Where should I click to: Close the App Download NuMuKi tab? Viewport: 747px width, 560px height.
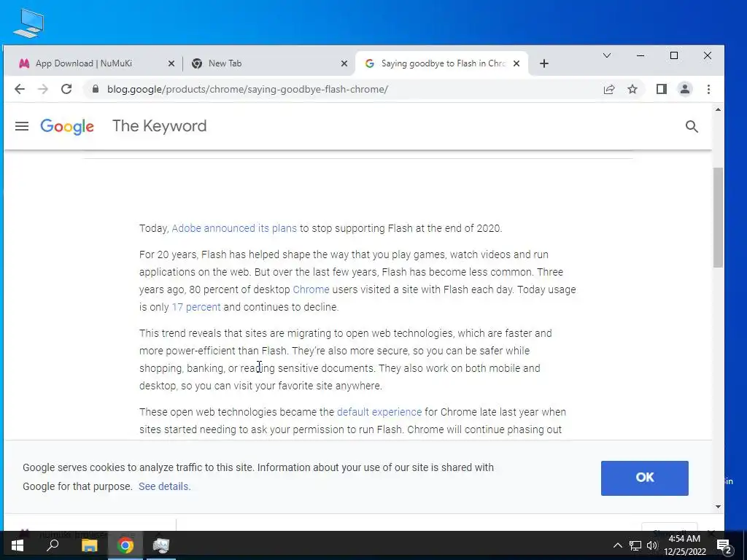pyautogui.click(x=171, y=63)
